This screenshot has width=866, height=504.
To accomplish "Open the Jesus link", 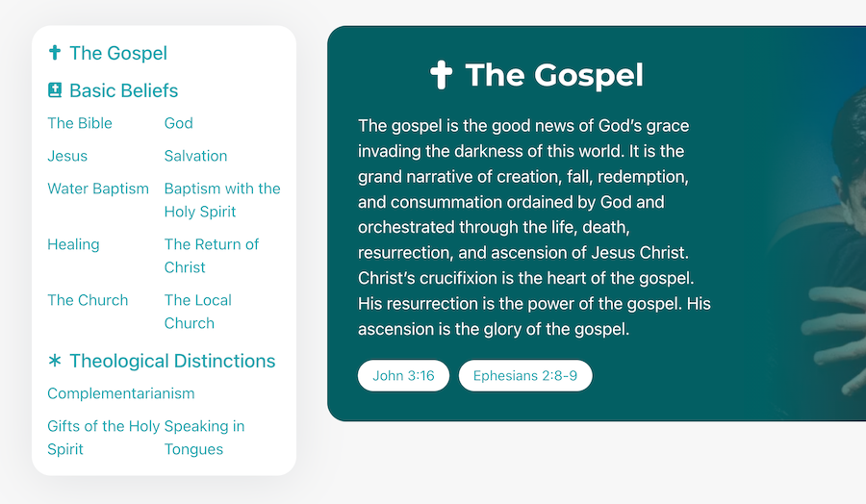I will pyautogui.click(x=67, y=156).
